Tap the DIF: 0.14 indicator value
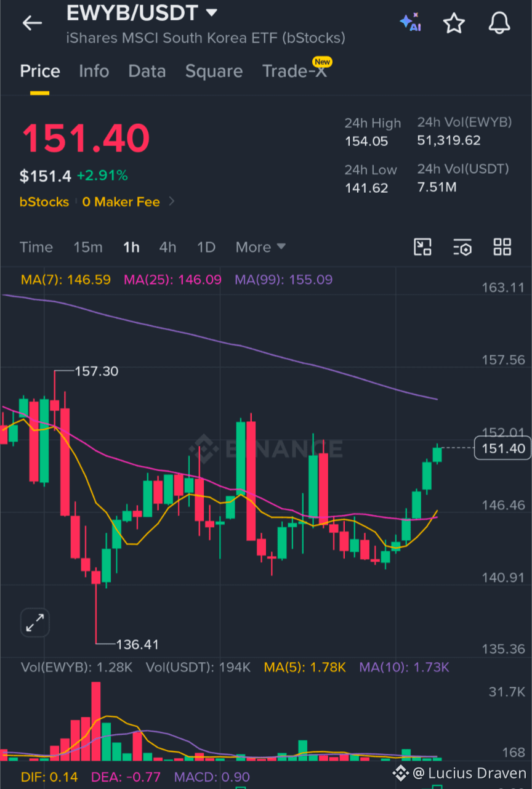 (49, 777)
